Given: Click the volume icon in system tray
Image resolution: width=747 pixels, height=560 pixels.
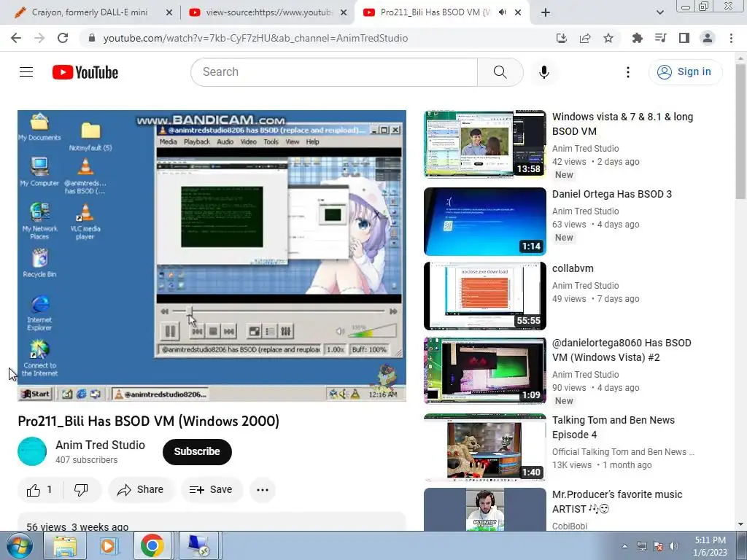Looking at the screenshot, I should 673,546.
